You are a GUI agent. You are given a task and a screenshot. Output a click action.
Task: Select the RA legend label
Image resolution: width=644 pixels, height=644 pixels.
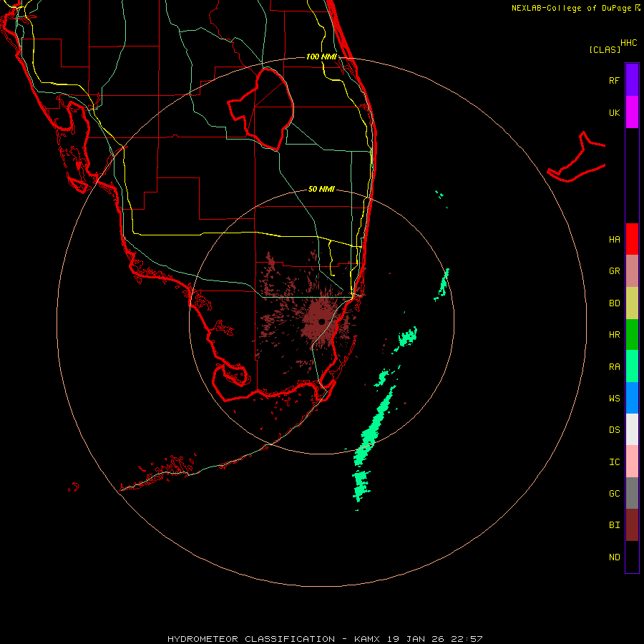[x=614, y=367]
